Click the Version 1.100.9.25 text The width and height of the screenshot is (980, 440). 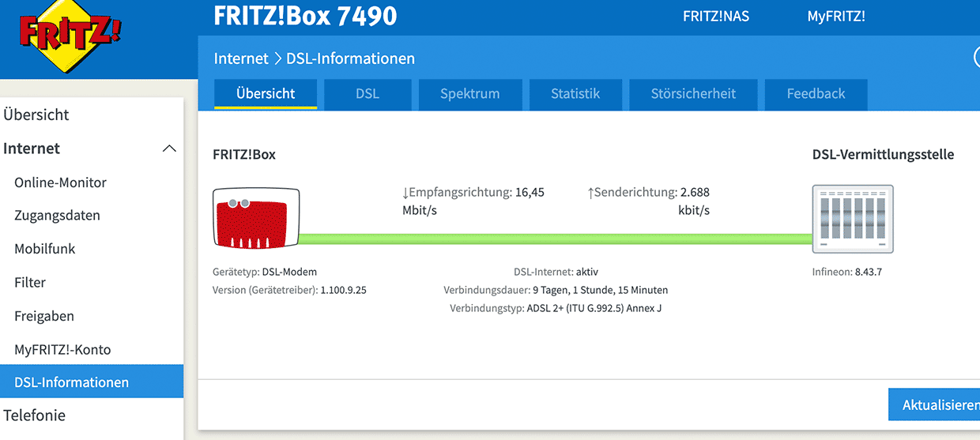(x=289, y=290)
